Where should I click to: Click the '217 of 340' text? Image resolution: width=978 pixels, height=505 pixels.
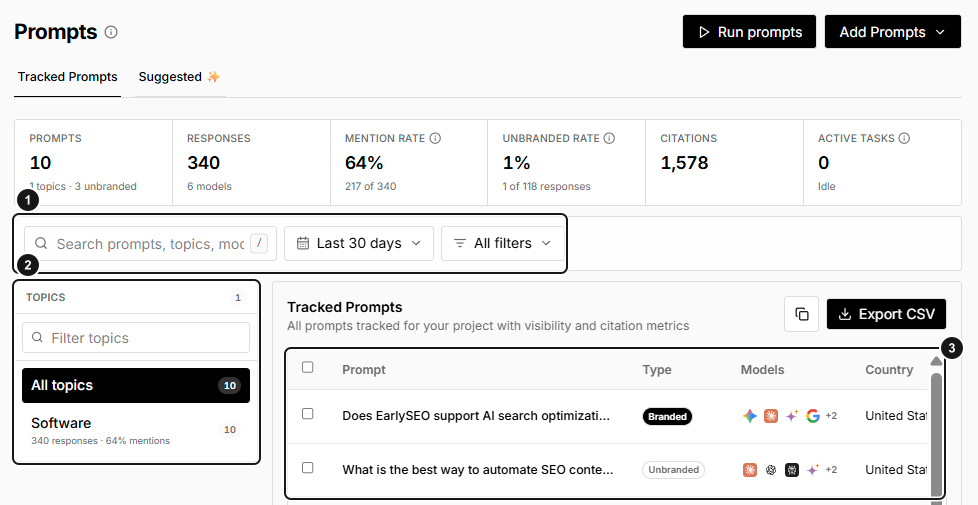tap(370, 186)
